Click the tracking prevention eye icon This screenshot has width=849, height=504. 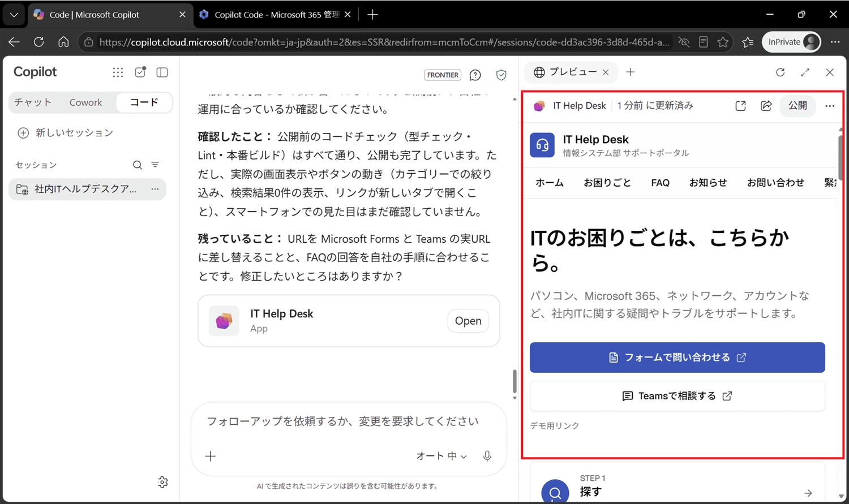coord(684,42)
